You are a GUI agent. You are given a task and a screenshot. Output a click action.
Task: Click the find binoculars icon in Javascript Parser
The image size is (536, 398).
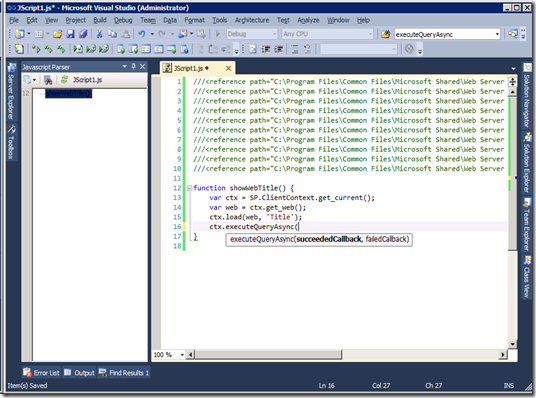pos(48,80)
